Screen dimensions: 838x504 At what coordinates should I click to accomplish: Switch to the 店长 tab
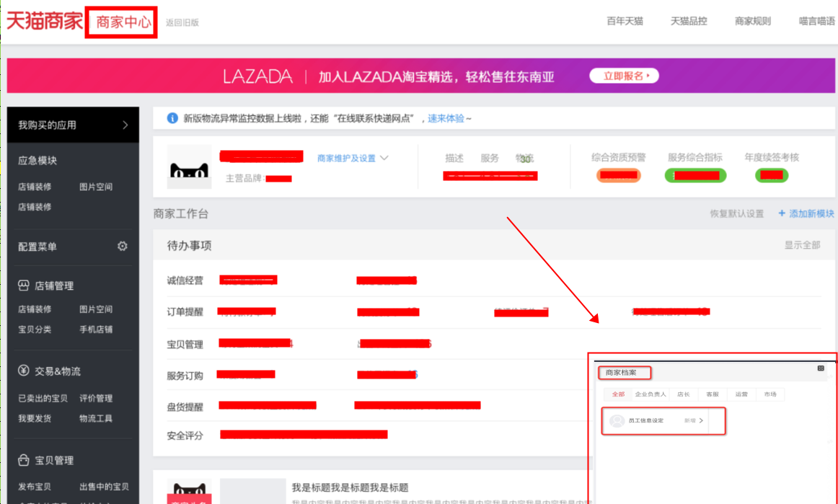pos(684,394)
